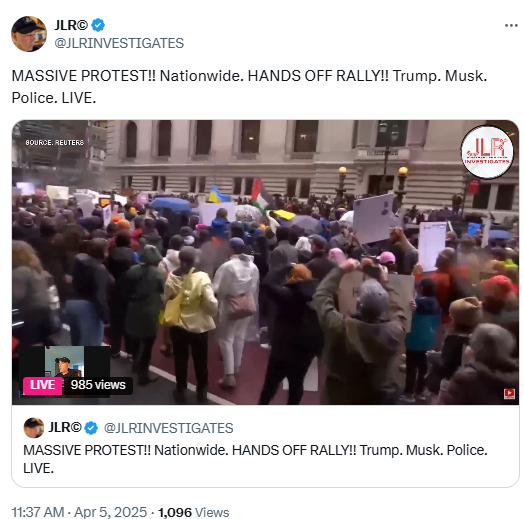Click the JLR© name in quoted post
Viewport: 524px width, 519px height.
tap(65, 428)
